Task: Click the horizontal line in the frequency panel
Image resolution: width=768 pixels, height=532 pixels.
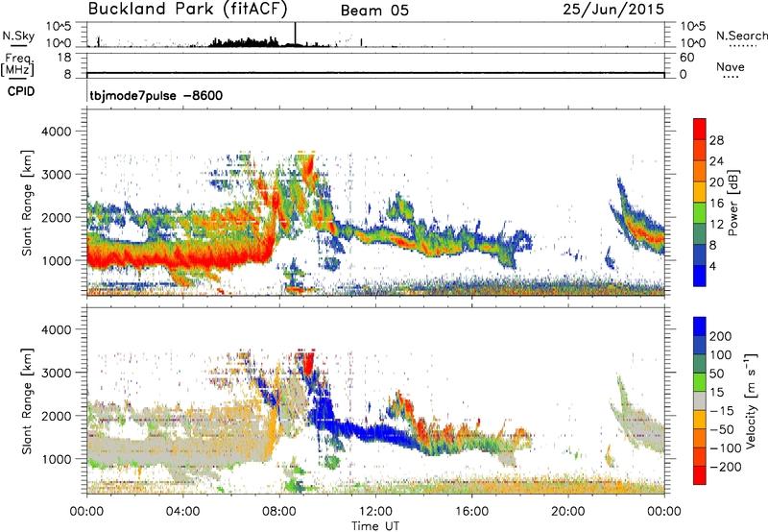Action: point(375,74)
